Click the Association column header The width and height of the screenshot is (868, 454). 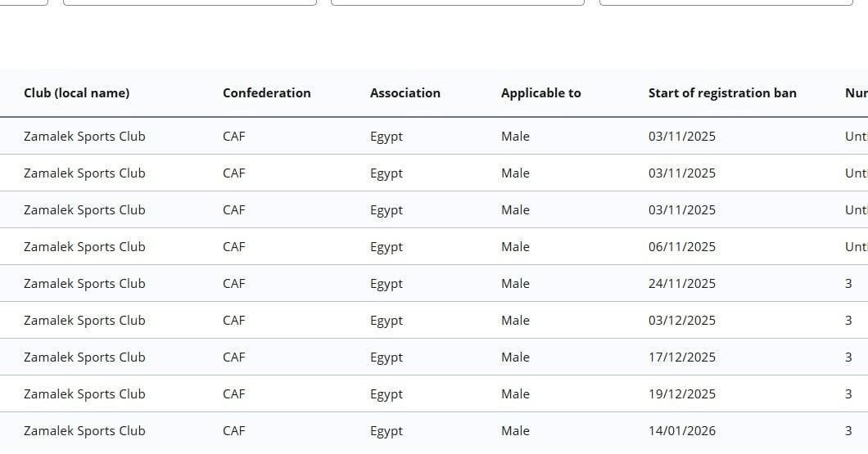tap(405, 93)
